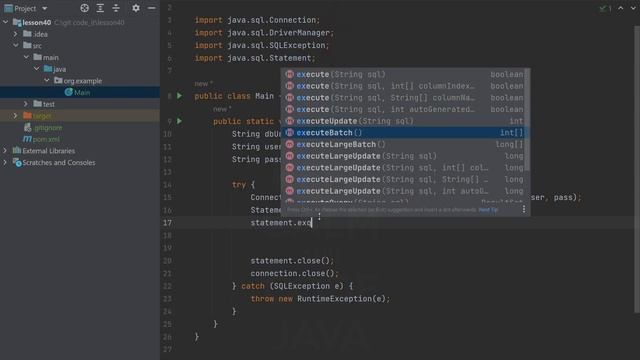Collapse the main folder
Image resolution: width=640 pixels, height=360 pixels.
click(26, 57)
